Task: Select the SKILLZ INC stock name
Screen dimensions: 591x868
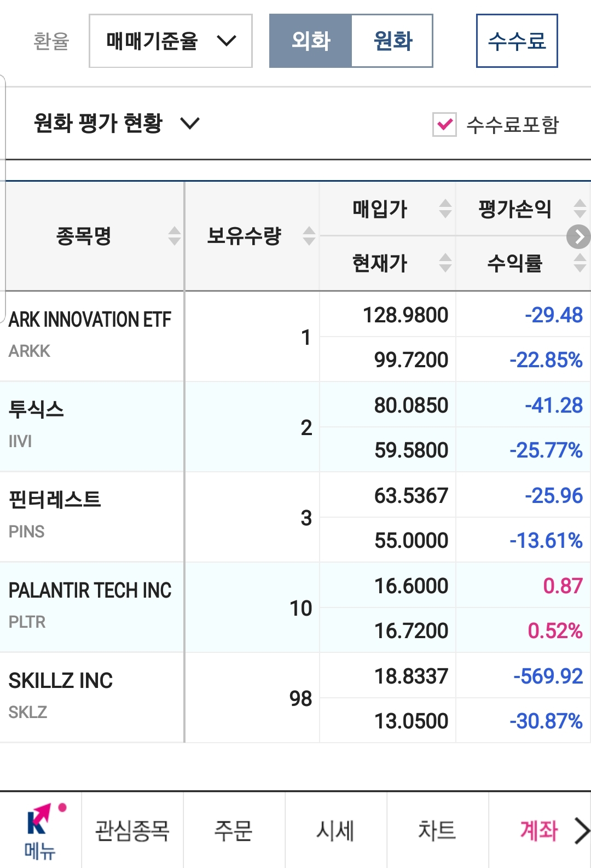Action: pyautogui.click(x=61, y=681)
